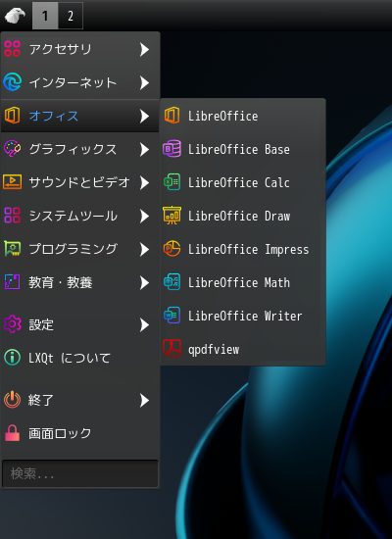Screen dimensions: 392x539
Task: Open LibreOffice Calc from the Office submenu
Action: point(242,182)
